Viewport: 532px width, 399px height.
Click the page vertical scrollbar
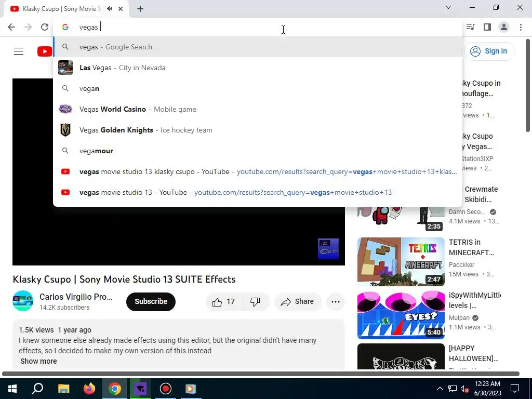click(x=528, y=86)
